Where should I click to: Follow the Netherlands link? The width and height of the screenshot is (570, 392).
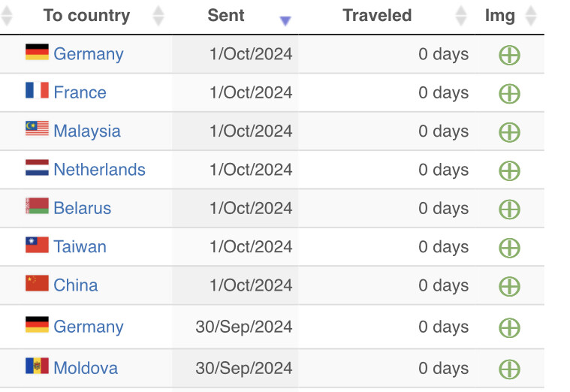point(100,170)
